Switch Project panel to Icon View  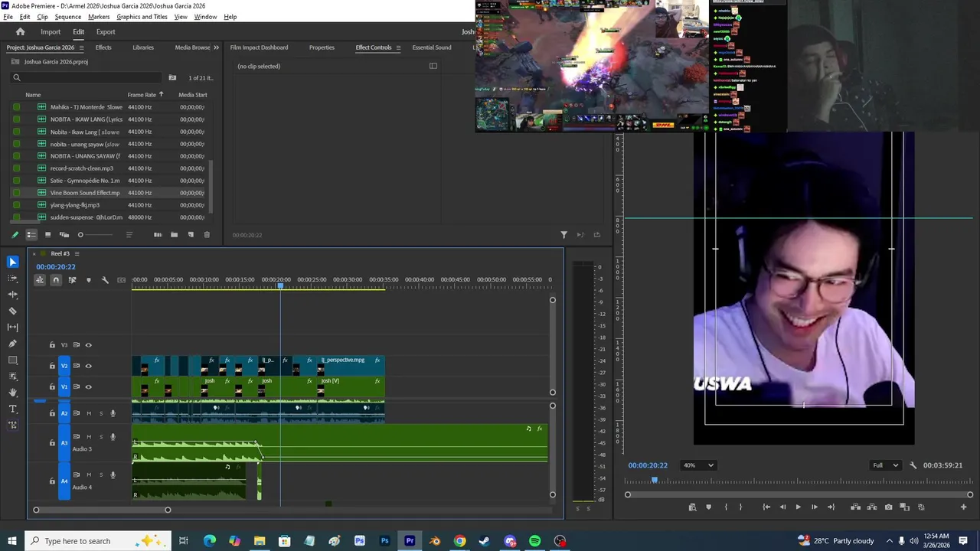[47, 235]
